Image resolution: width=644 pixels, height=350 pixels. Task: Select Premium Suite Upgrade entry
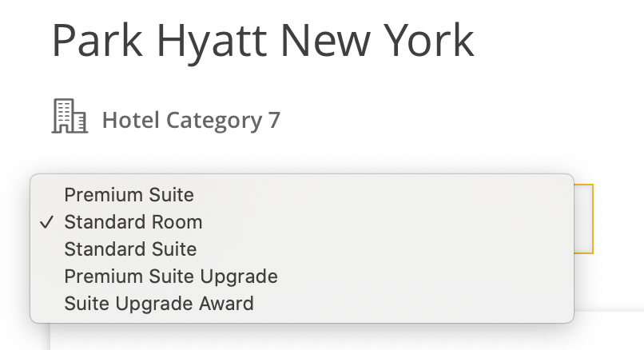pyautogui.click(x=302, y=276)
